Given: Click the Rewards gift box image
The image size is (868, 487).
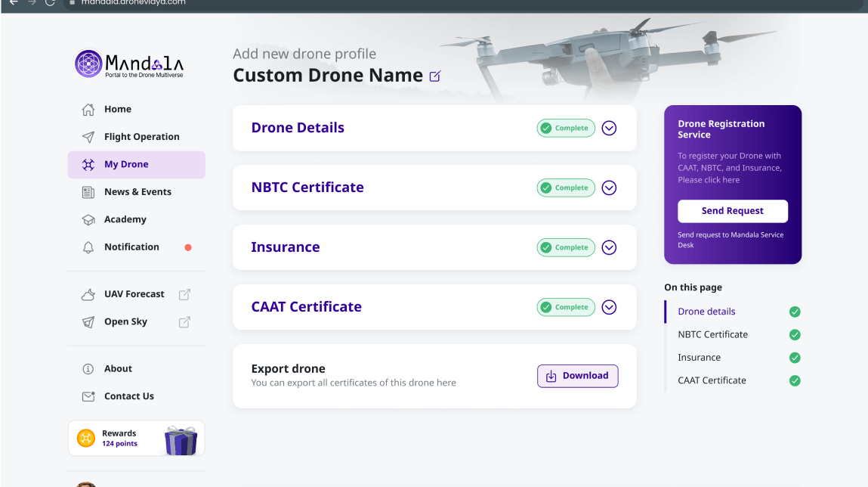Looking at the screenshot, I should (x=181, y=440).
